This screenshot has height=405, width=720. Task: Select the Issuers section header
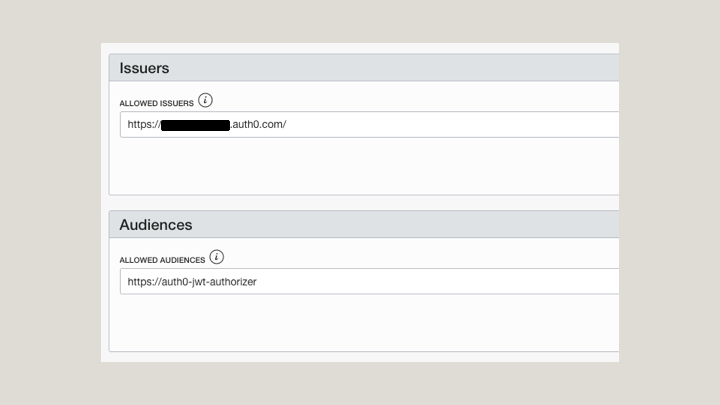coord(364,68)
